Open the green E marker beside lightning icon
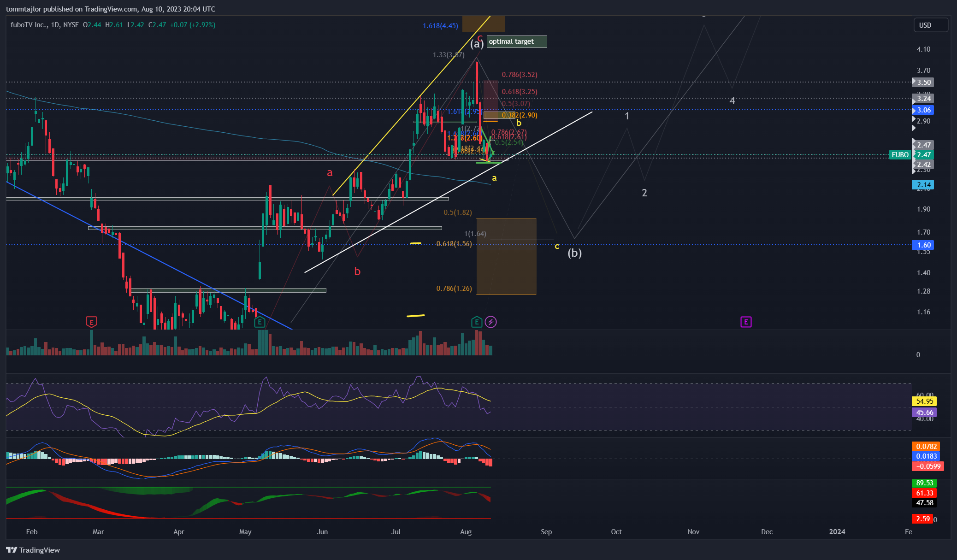Viewport: 957px width, 560px height. [477, 322]
